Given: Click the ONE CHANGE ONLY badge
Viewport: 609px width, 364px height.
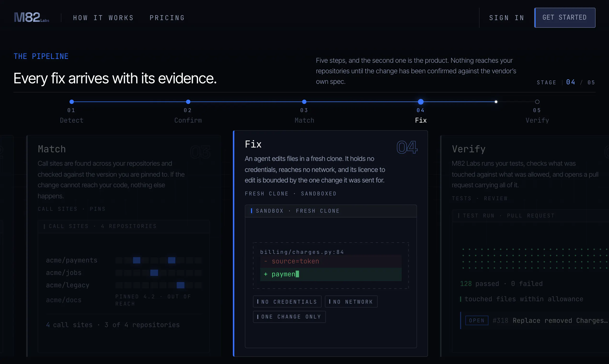Looking at the screenshot, I should [289, 317].
